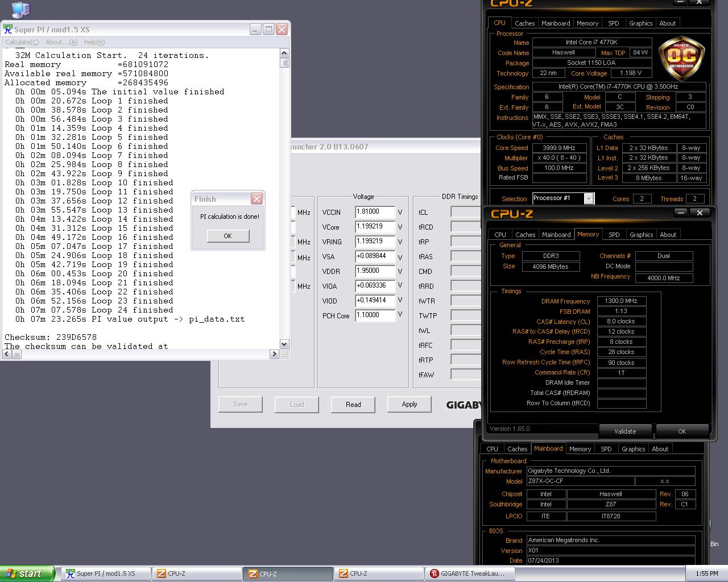Viewport: 728px width, 582px height.
Task: Close the Finish dialog with its X
Action: pyautogui.click(x=257, y=198)
